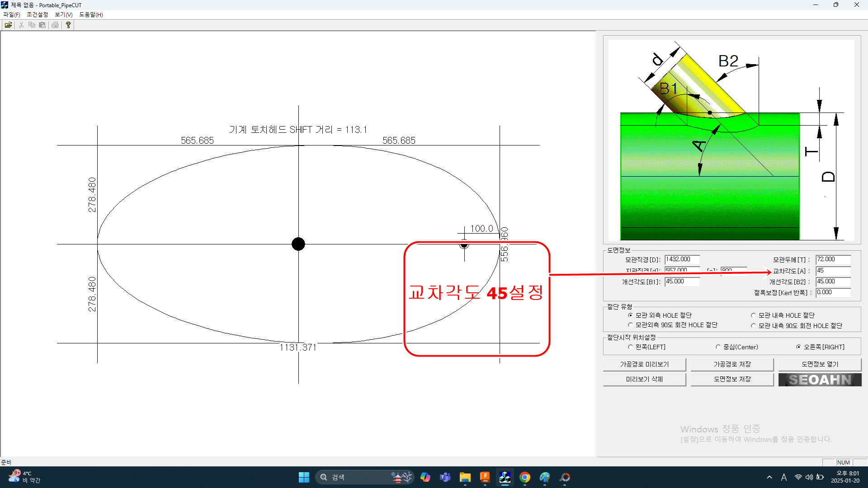
Task: Open Google Chrome from the taskbar
Action: tap(525, 477)
